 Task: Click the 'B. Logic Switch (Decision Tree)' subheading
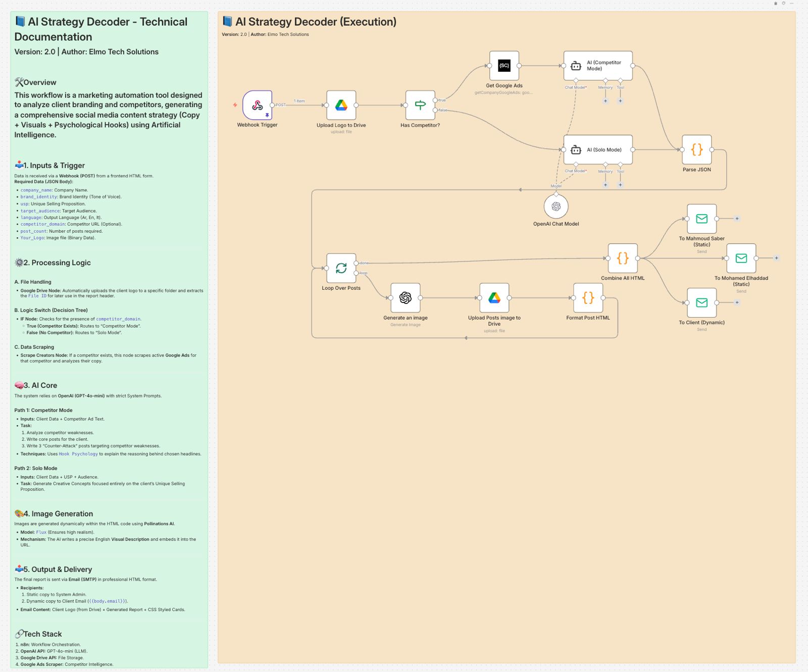(51, 311)
